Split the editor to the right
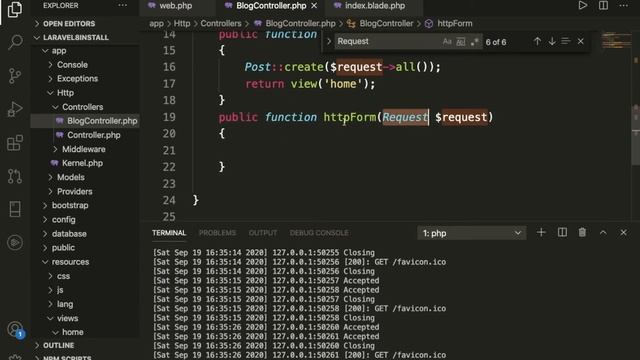Image resolution: width=640 pixels, height=360 pixels. (x=603, y=6)
